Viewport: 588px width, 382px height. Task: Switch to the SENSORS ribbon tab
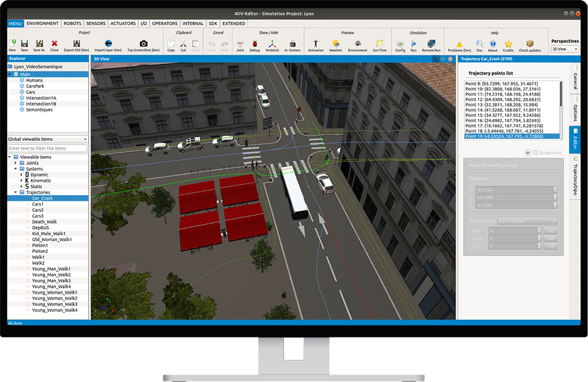point(95,23)
